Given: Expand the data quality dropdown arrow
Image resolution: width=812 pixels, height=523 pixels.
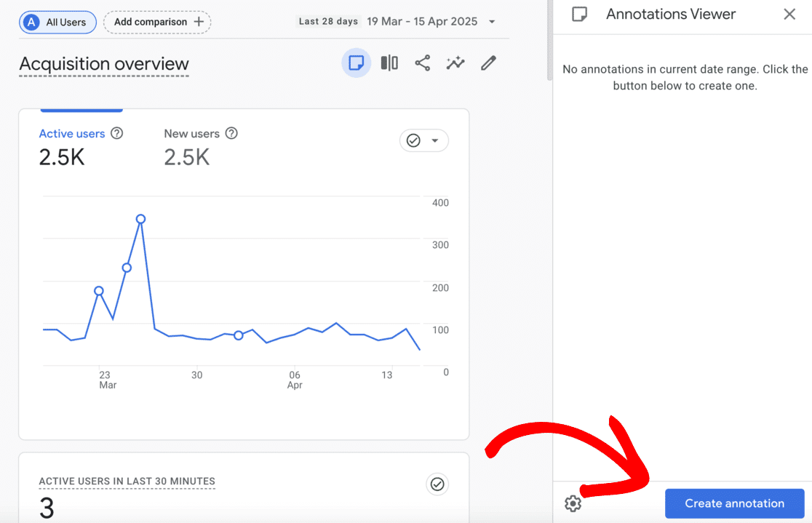Looking at the screenshot, I should click(x=435, y=140).
